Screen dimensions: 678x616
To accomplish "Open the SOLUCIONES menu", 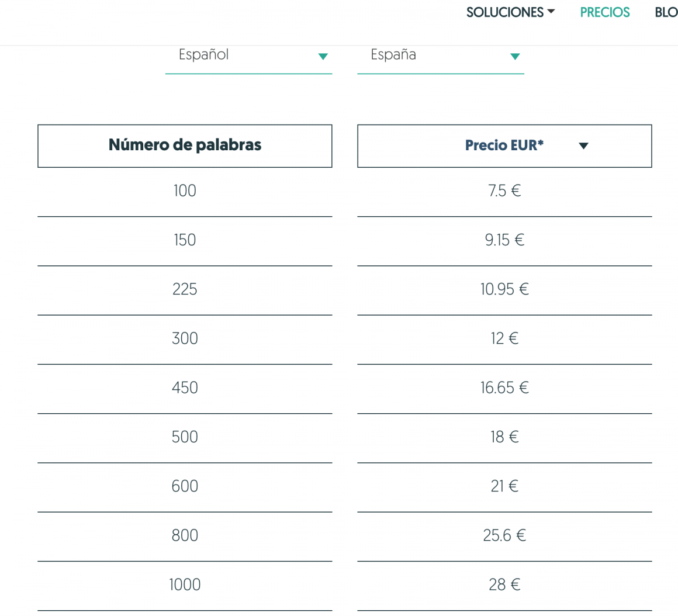I will click(x=504, y=12).
